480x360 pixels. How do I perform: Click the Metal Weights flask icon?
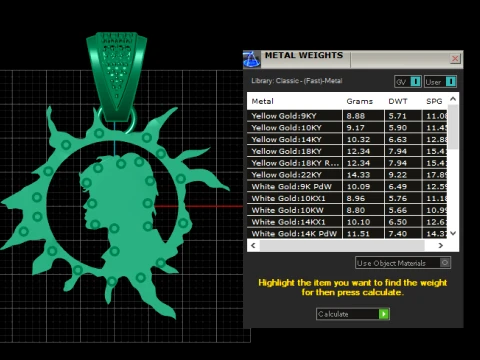coord(251,59)
